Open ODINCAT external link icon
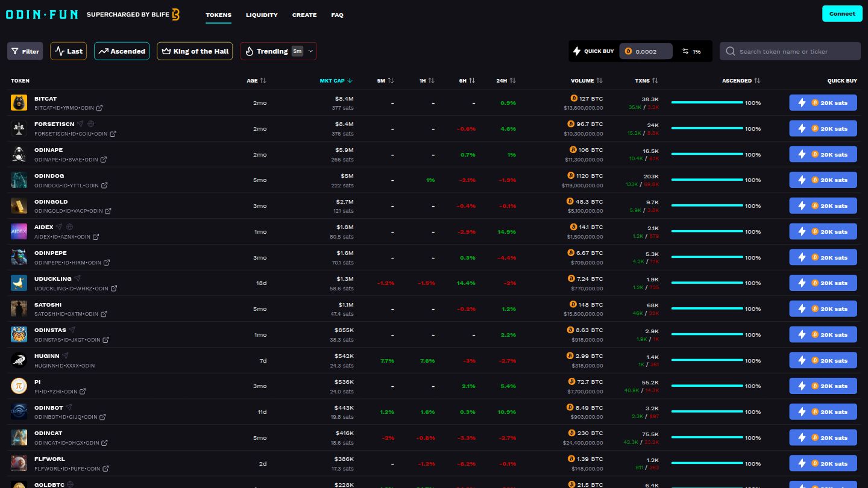 (x=104, y=443)
